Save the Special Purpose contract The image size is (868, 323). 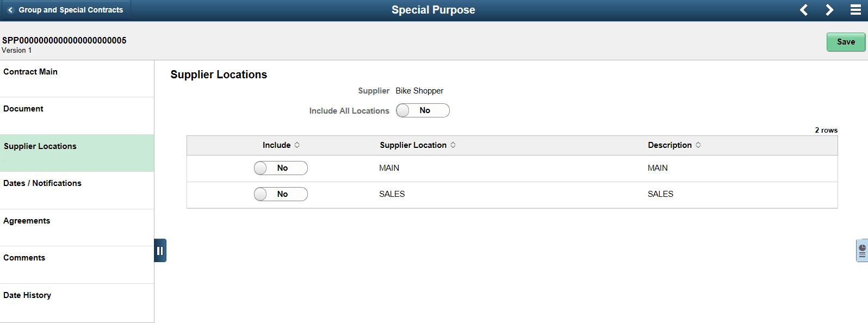pyautogui.click(x=846, y=41)
